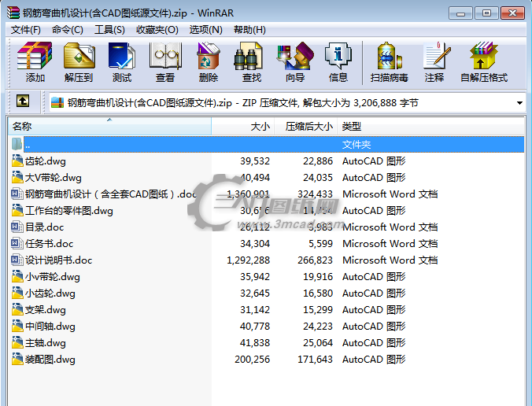Image resolution: width=532 pixels, height=406 pixels.
Task: Show archive 信息 (Info)
Action: (x=338, y=62)
